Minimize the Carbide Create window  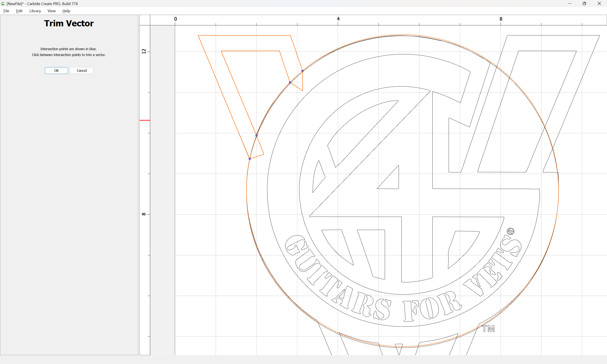tap(570, 4)
